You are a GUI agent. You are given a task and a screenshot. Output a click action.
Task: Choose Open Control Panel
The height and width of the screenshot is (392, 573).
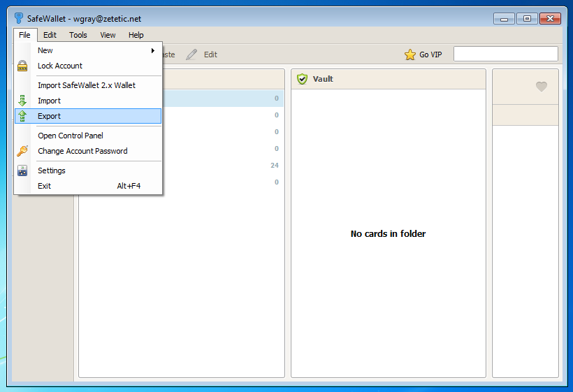click(x=88, y=136)
